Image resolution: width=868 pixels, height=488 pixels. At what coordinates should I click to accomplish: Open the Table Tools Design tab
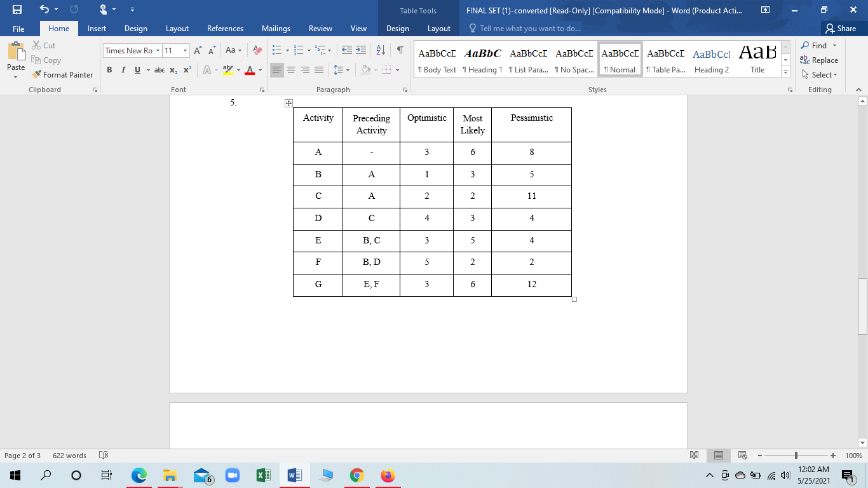click(397, 28)
